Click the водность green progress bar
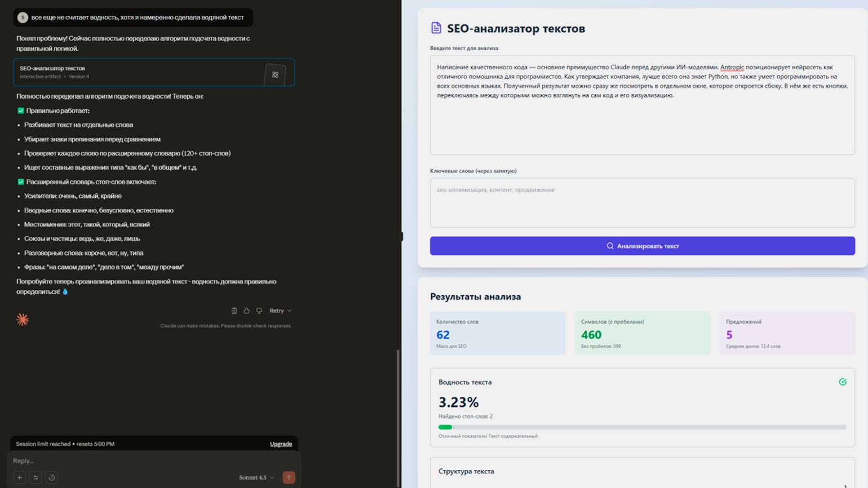Screen dimensions: 868x488 tap(445, 427)
